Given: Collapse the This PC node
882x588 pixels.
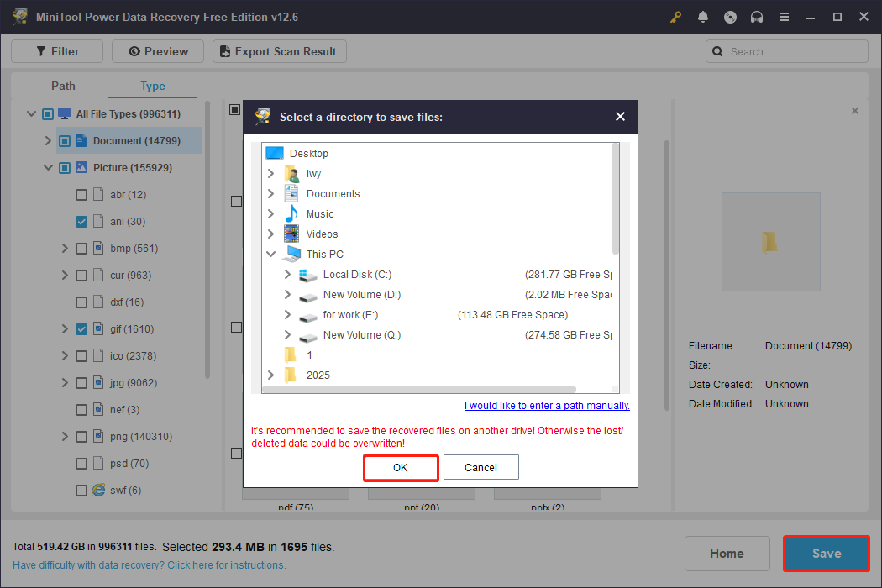Looking at the screenshot, I should point(270,254).
